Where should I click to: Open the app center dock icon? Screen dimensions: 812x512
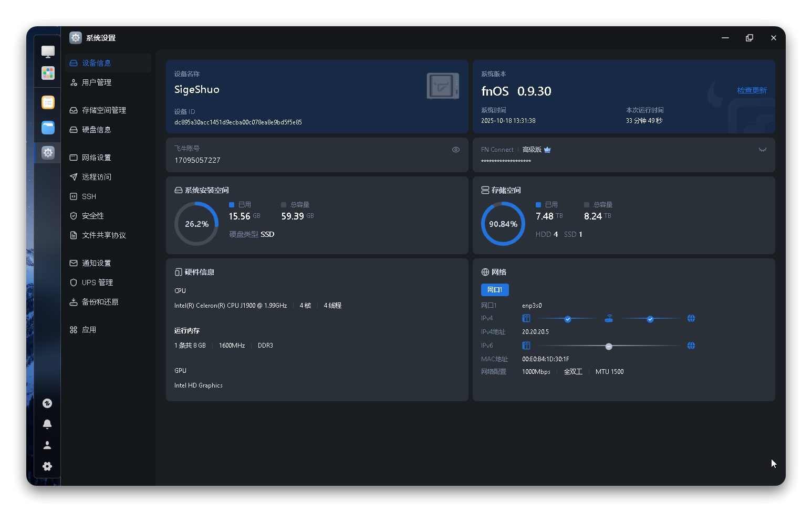[48, 73]
